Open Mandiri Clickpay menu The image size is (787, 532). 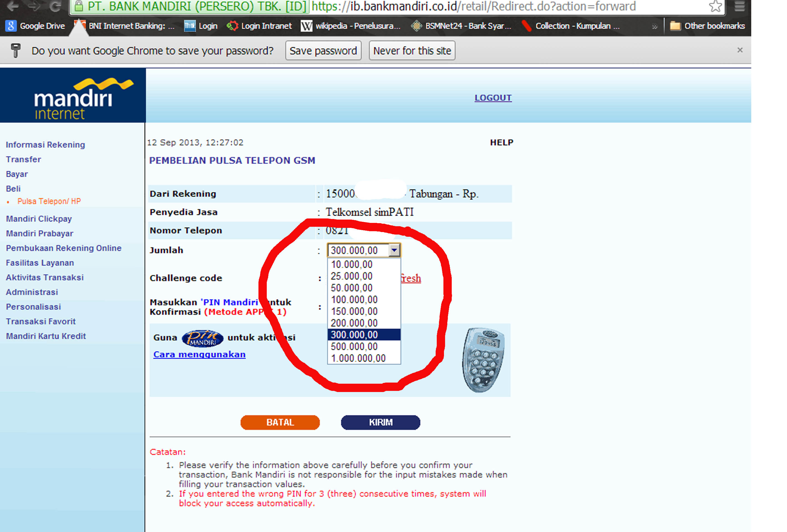(x=39, y=219)
